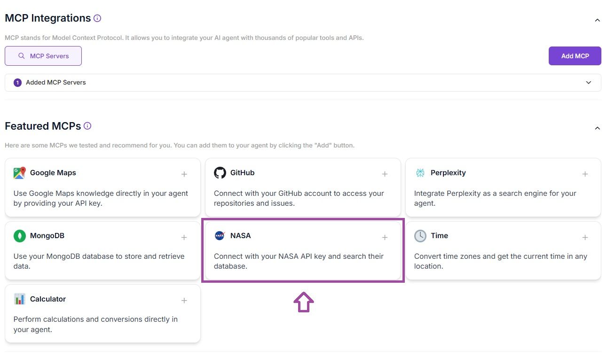Viewport: 607px width, 364px height.
Task: Click the Added MCP Servers count badge
Action: [18, 83]
